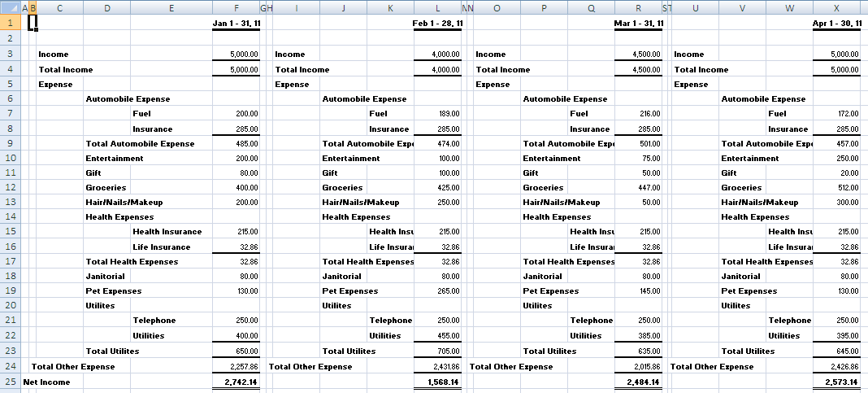Click the 'Feb 1 - 28, 11' header cell
868x393 pixels.
click(x=438, y=23)
